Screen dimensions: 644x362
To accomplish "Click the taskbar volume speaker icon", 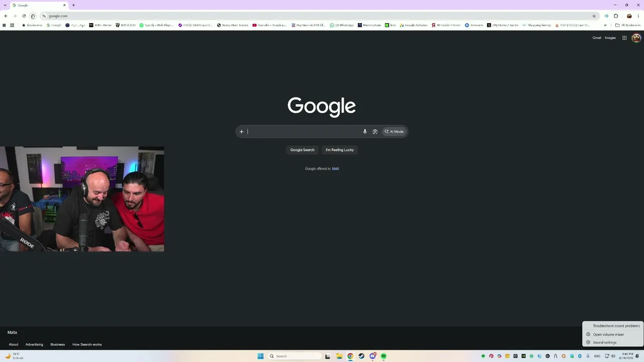I will pos(613,356).
